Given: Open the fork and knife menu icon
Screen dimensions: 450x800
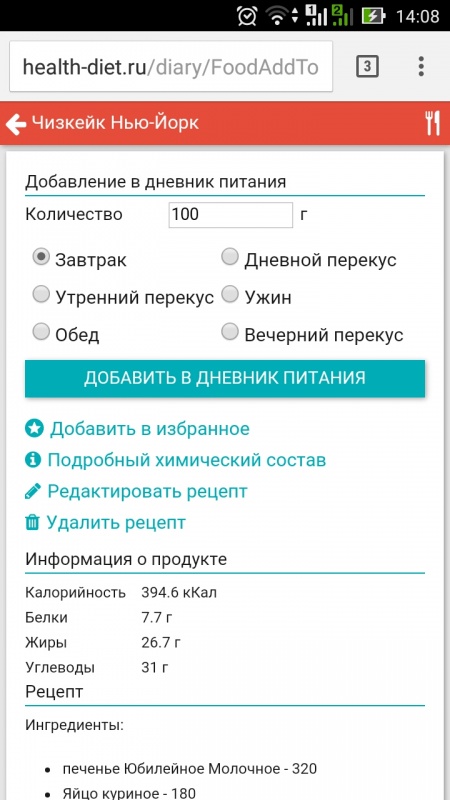Looking at the screenshot, I should click(433, 123).
